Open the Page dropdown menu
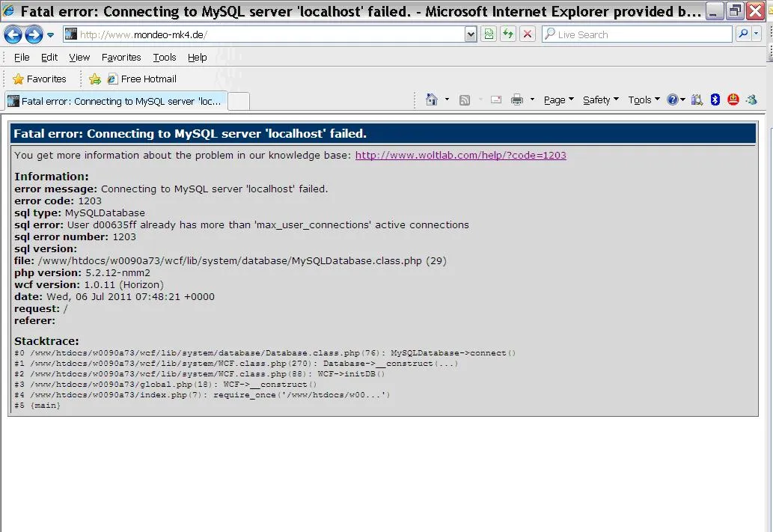Viewport: 773px width, 532px height. tap(558, 100)
